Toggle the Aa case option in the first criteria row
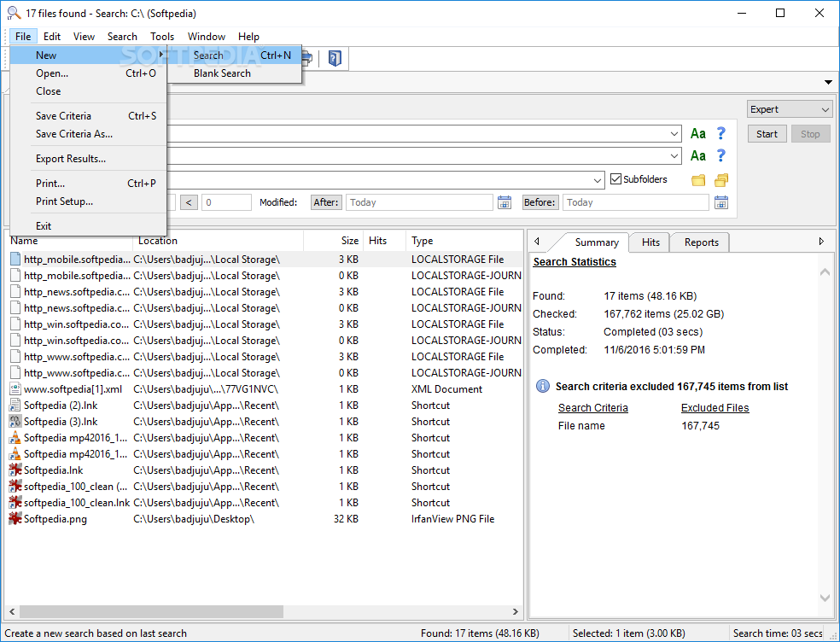Image resolution: width=840 pixels, height=642 pixels. point(698,133)
